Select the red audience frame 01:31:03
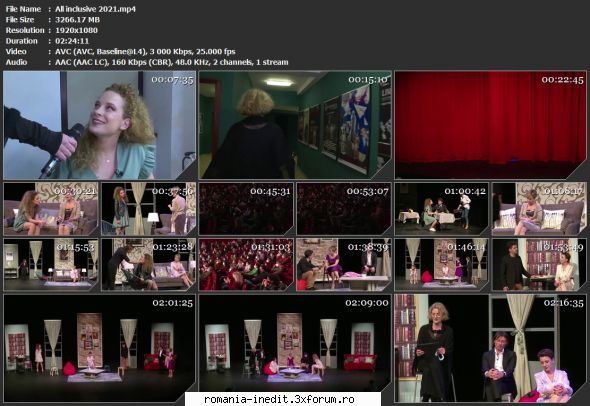The height and width of the screenshot is (406, 590). (246, 265)
